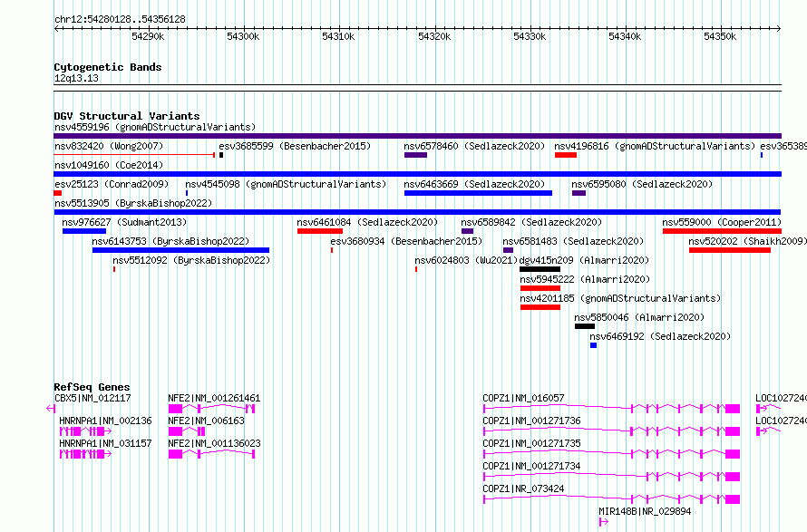Toggle the DGV Structural Variants track title
Screen dimensions: 807x532
tap(127, 116)
